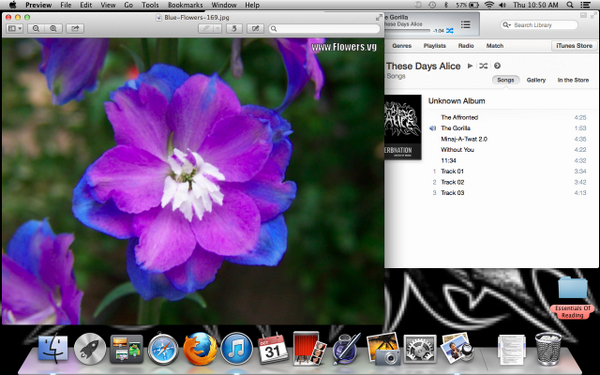600x375 pixels.
Task: Open the Edit menu
Action: pyautogui.click(x=86, y=5)
